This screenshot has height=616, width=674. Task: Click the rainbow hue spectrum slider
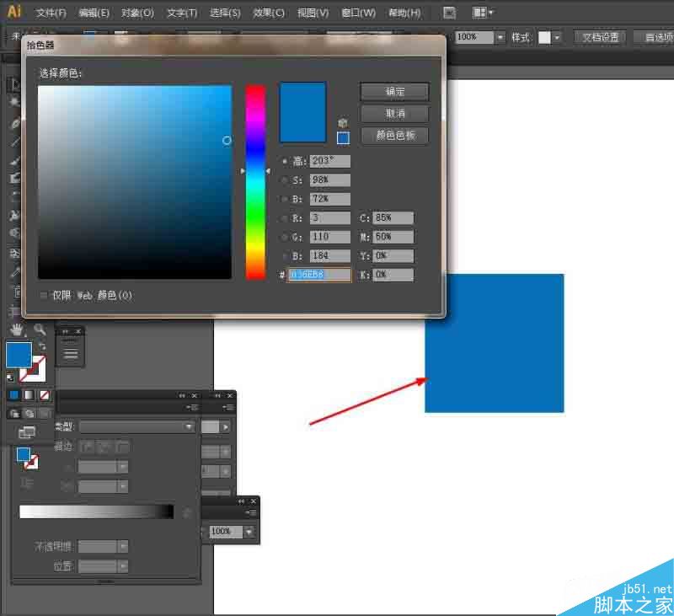point(255,182)
